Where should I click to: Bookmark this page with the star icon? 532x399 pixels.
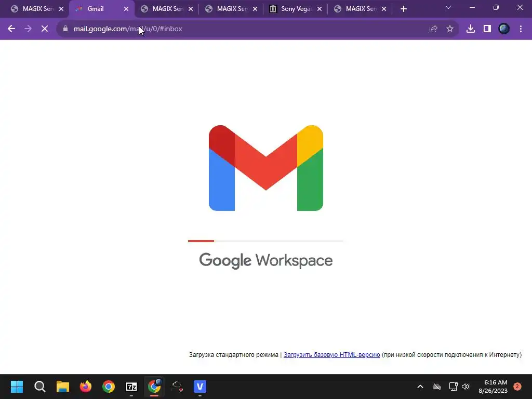[450, 29]
